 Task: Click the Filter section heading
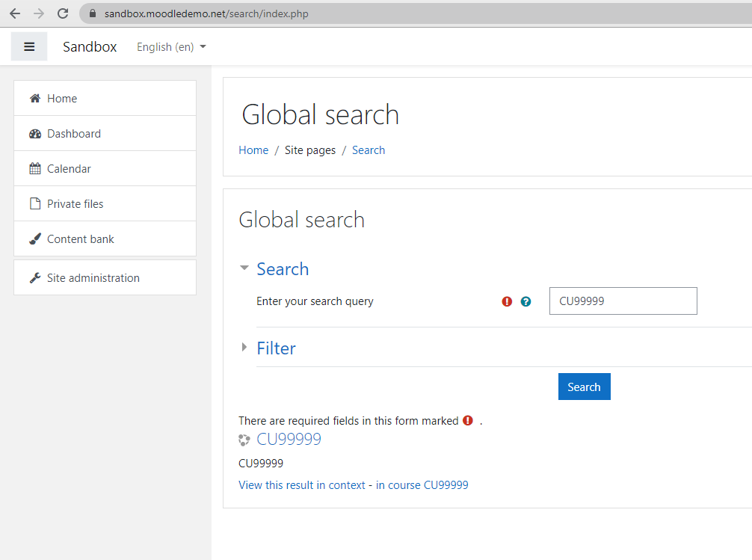pyautogui.click(x=277, y=348)
